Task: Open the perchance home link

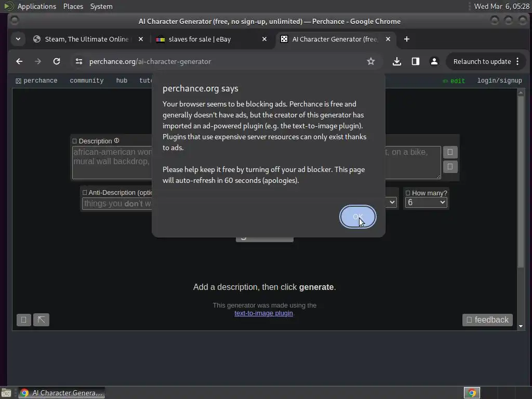Action: 36,81
